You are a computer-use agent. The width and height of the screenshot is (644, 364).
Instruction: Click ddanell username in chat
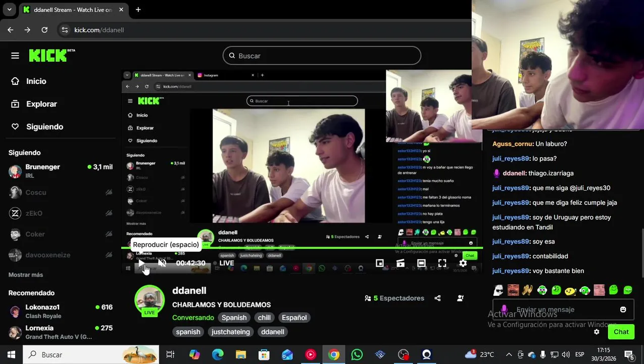click(x=514, y=173)
